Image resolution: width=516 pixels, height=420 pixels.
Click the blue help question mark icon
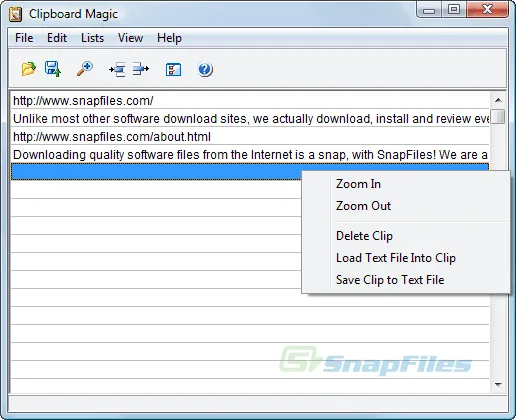pyautogui.click(x=205, y=70)
